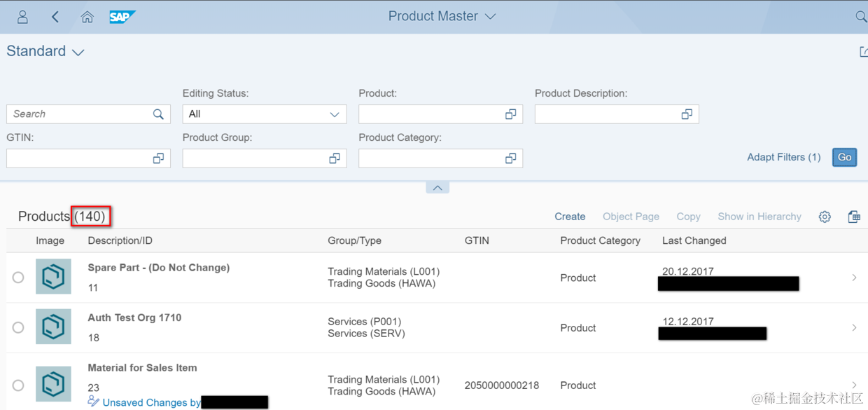Click Spare Part - (Do Not Change) title
The height and width of the screenshot is (410, 868).
coord(158,268)
